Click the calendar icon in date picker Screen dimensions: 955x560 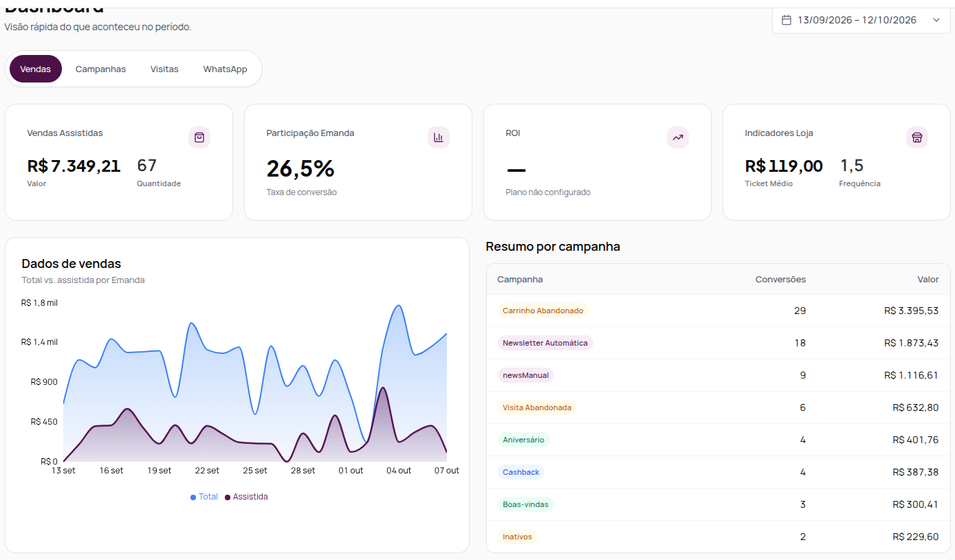787,20
